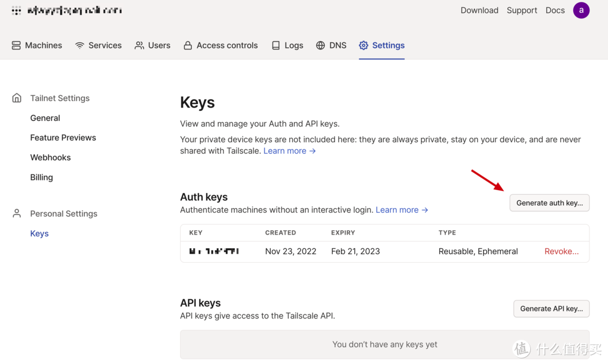Click the CREATED column header
The height and width of the screenshot is (364, 608).
(281, 232)
